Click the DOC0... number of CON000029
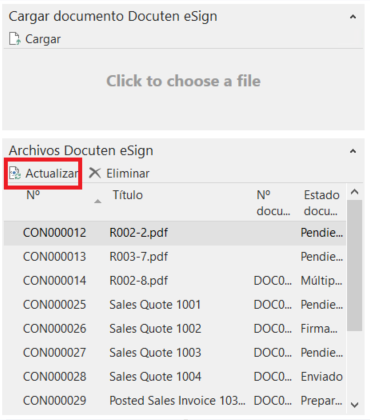Screen dimensions: 370x420 click(273, 401)
